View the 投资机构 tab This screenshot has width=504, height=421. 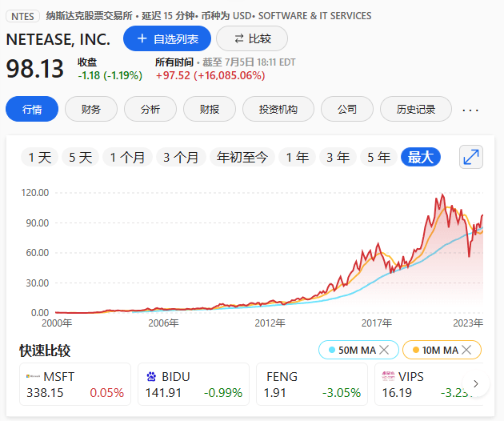pyautogui.click(x=278, y=109)
